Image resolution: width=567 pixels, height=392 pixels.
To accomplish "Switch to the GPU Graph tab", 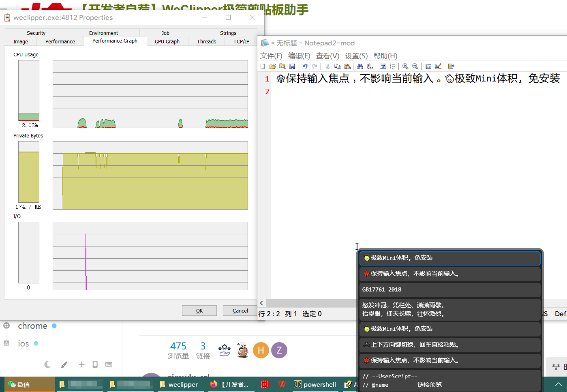I will (x=167, y=41).
